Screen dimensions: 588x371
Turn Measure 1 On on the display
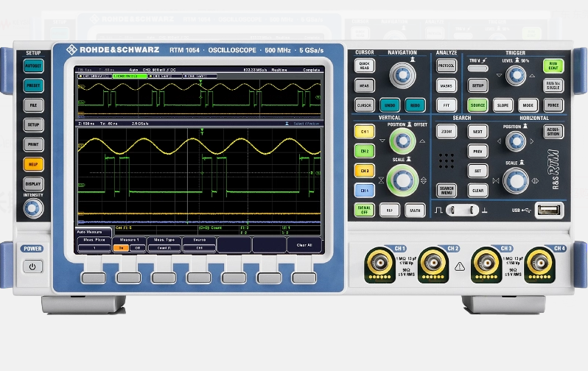(x=121, y=248)
